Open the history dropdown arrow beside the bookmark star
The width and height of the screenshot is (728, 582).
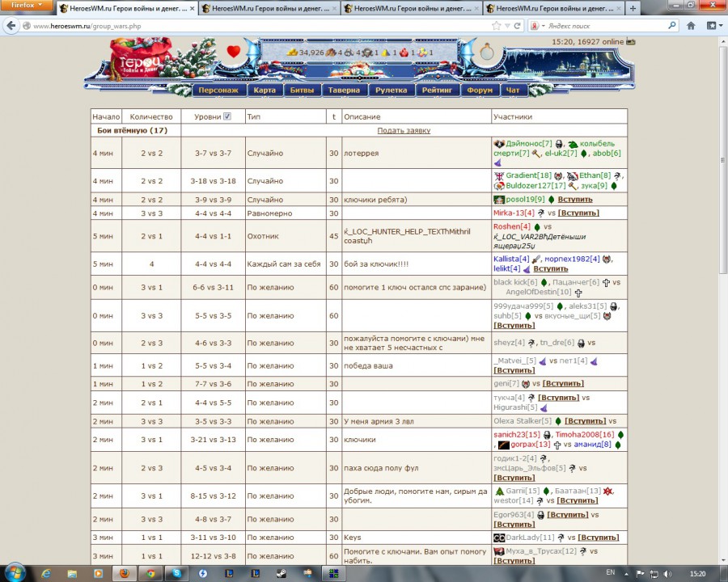click(507, 26)
